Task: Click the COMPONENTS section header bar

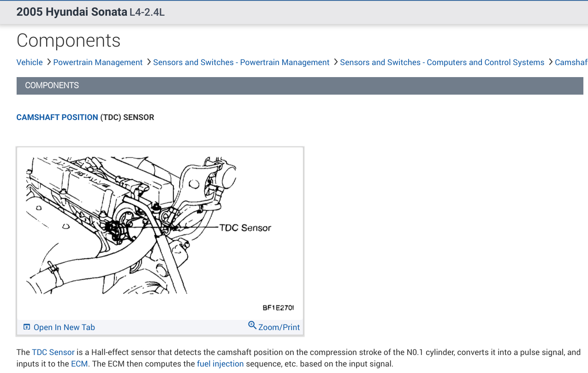Action: click(x=300, y=85)
